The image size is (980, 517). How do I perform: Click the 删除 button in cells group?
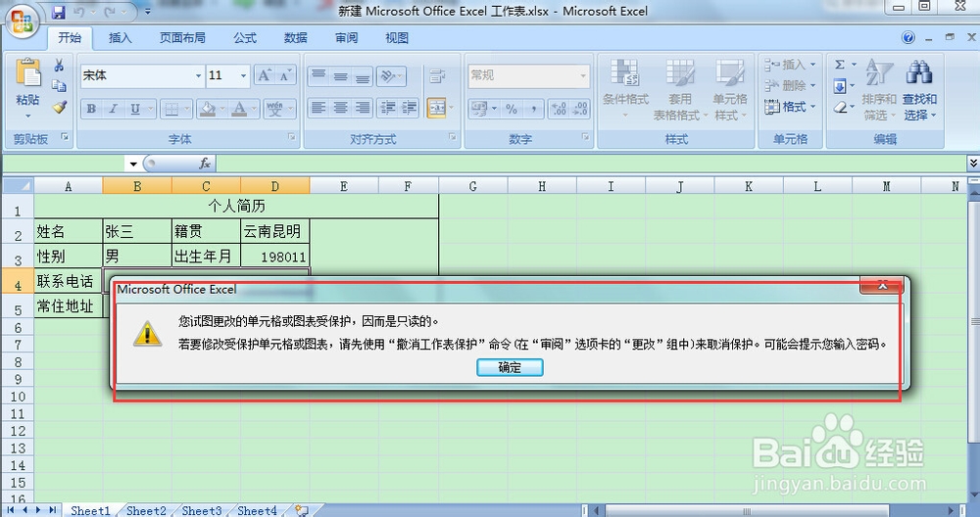pos(790,85)
